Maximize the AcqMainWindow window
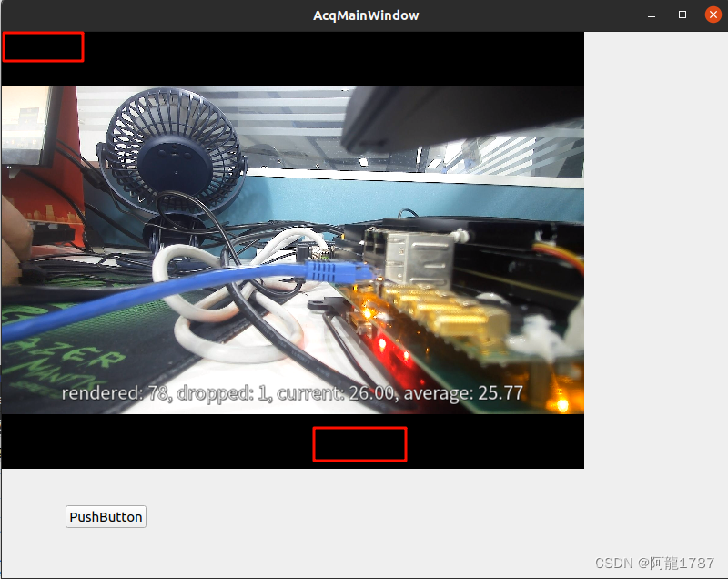This screenshot has width=728, height=579. coord(682,14)
